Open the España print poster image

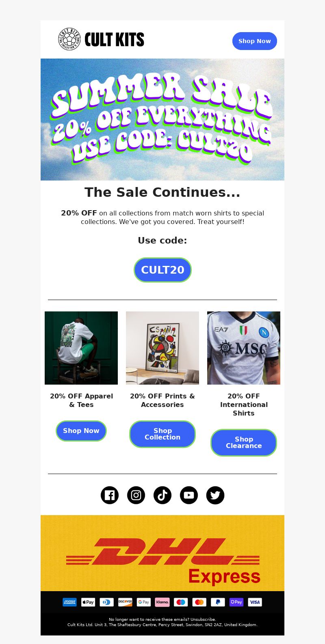[162, 348]
